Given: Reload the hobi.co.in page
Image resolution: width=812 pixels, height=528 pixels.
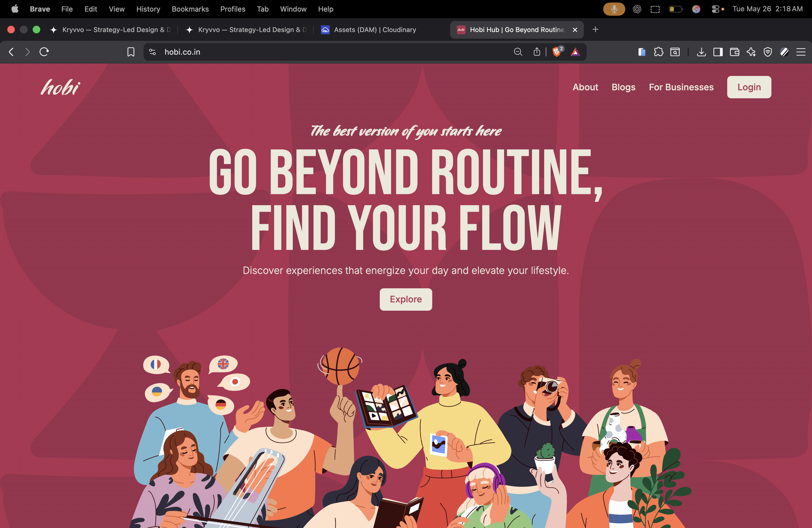Looking at the screenshot, I should click(44, 52).
